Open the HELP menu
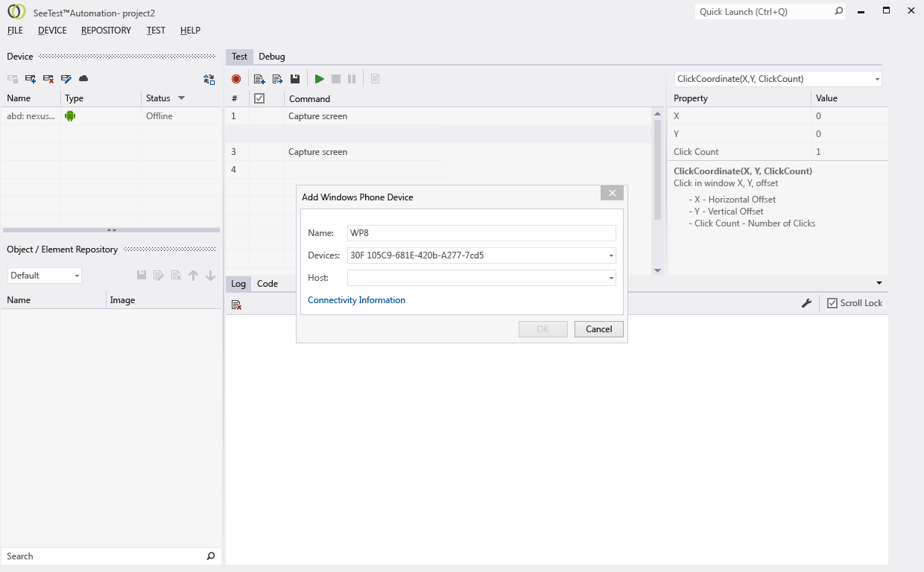Image resolution: width=924 pixels, height=572 pixels. (190, 31)
